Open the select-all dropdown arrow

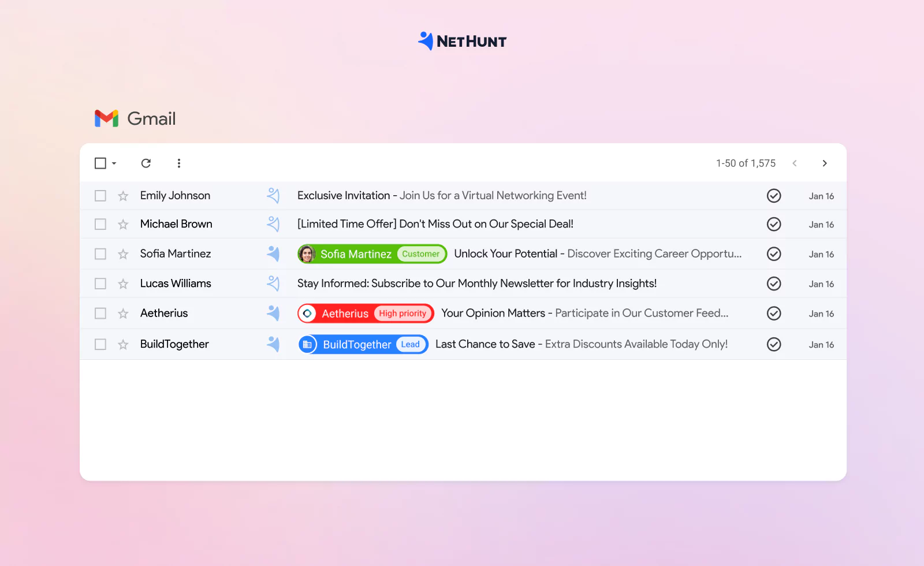[x=114, y=164]
